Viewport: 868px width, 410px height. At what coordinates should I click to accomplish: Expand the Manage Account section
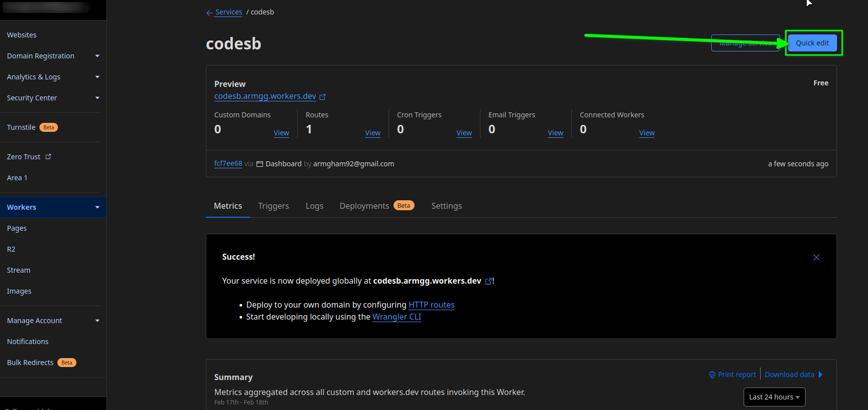click(x=97, y=321)
